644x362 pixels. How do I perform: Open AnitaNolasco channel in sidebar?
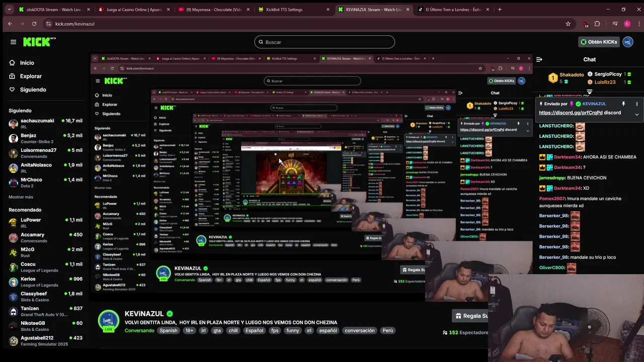(x=45, y=168)
